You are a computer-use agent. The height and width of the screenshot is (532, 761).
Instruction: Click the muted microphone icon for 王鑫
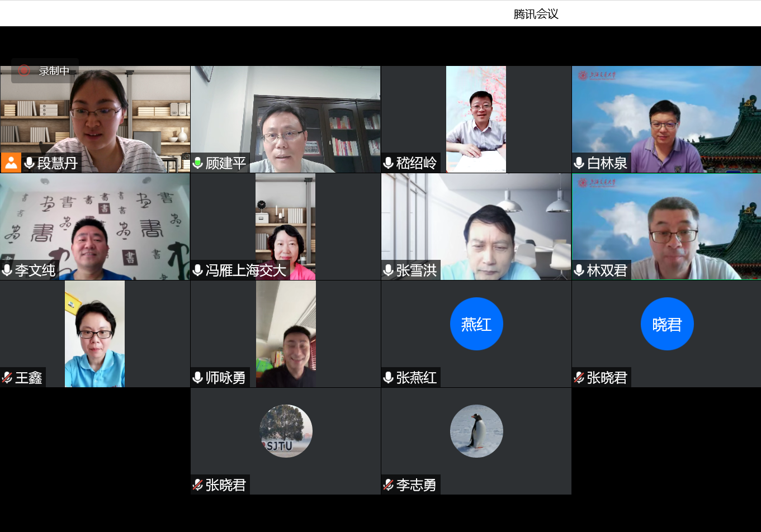coord(7,378)
